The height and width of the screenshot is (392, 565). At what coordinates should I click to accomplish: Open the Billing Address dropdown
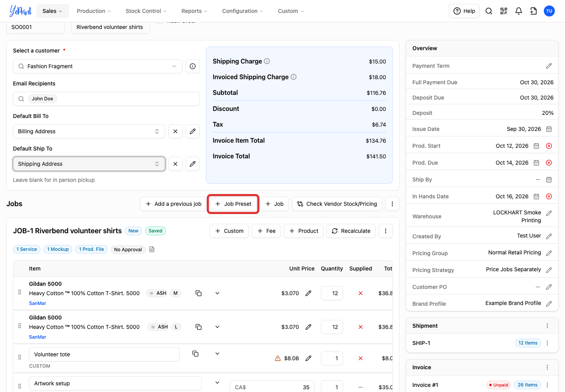point(89,131)
